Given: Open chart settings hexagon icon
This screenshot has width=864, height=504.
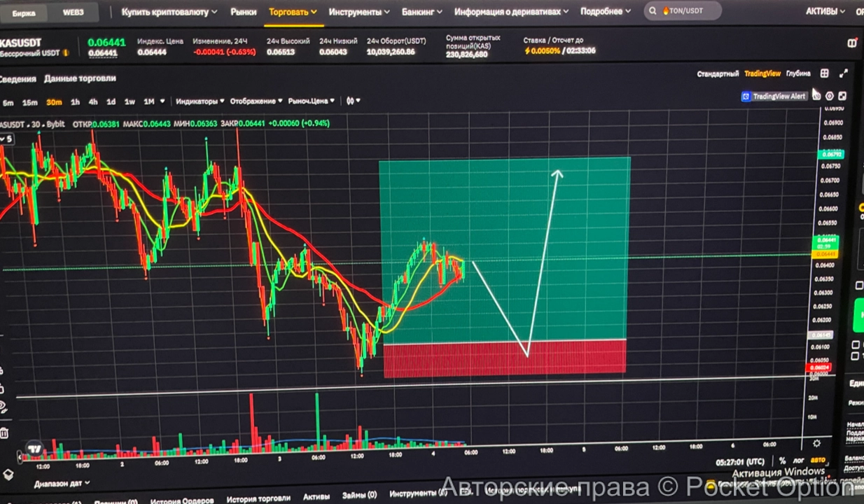Looking at the screenshot, I should 830,96.
